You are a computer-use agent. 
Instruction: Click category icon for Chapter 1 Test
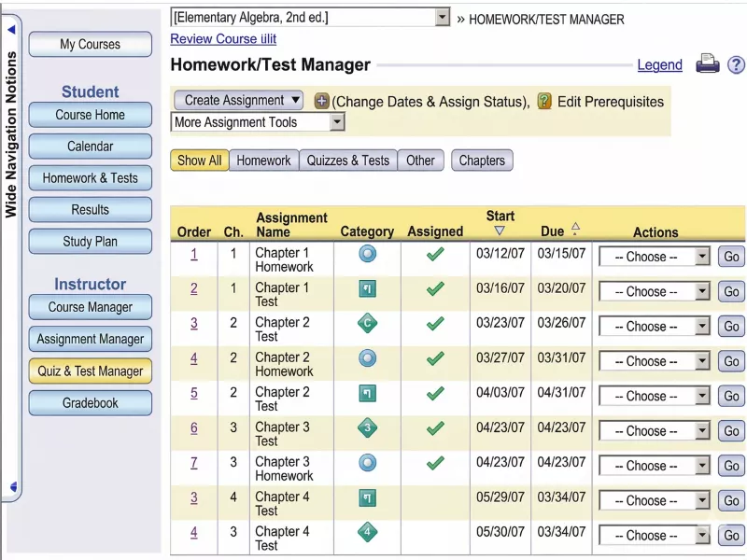point(367,288)
